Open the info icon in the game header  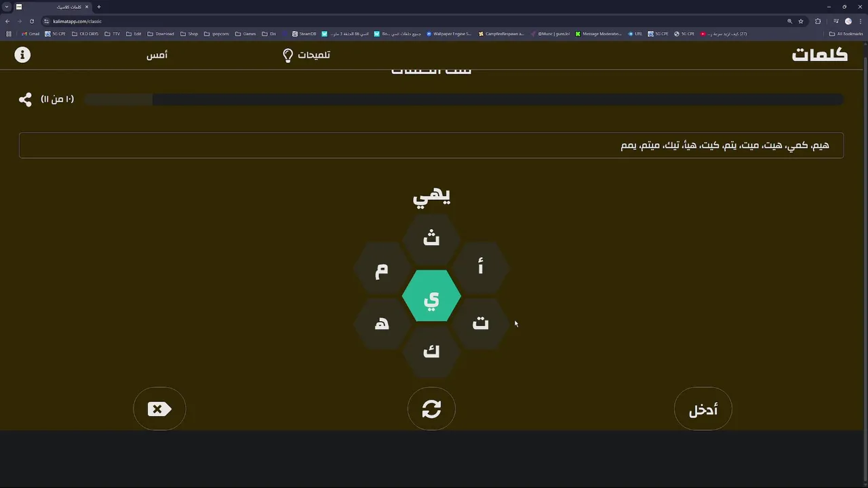tap(22, 54)
